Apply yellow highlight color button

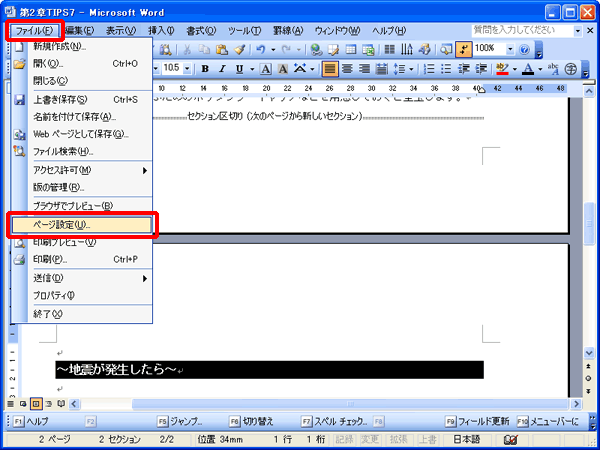pyautogui.click(x=502, y=69)
